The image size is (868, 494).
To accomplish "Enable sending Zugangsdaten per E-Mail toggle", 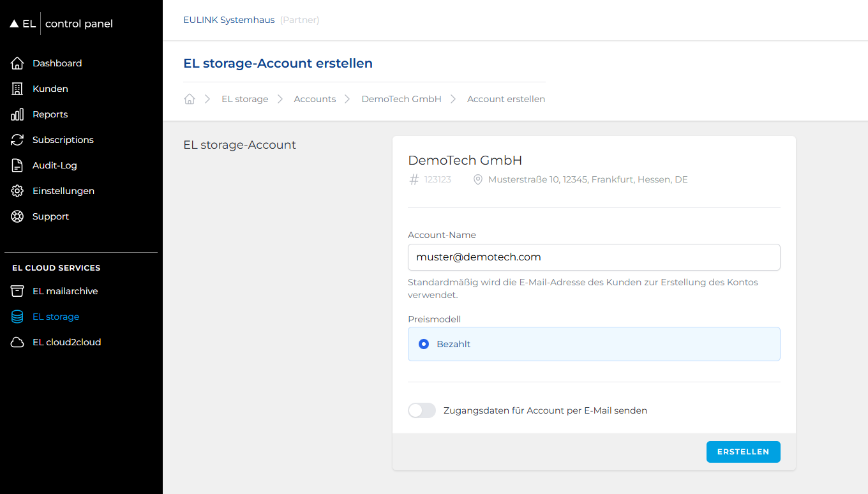I will click(422, 410).
